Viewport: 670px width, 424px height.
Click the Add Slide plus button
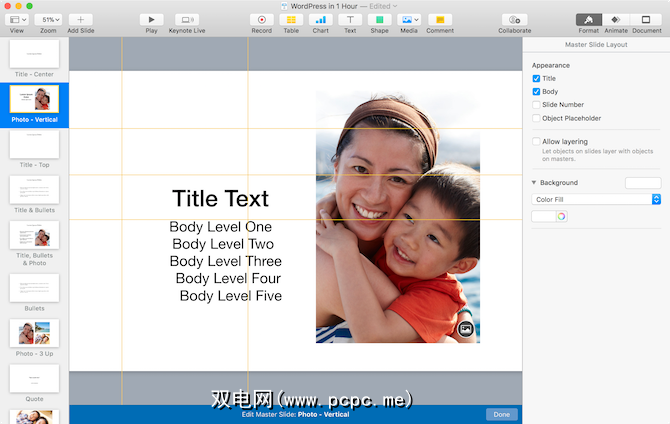(x=81, y=19)
